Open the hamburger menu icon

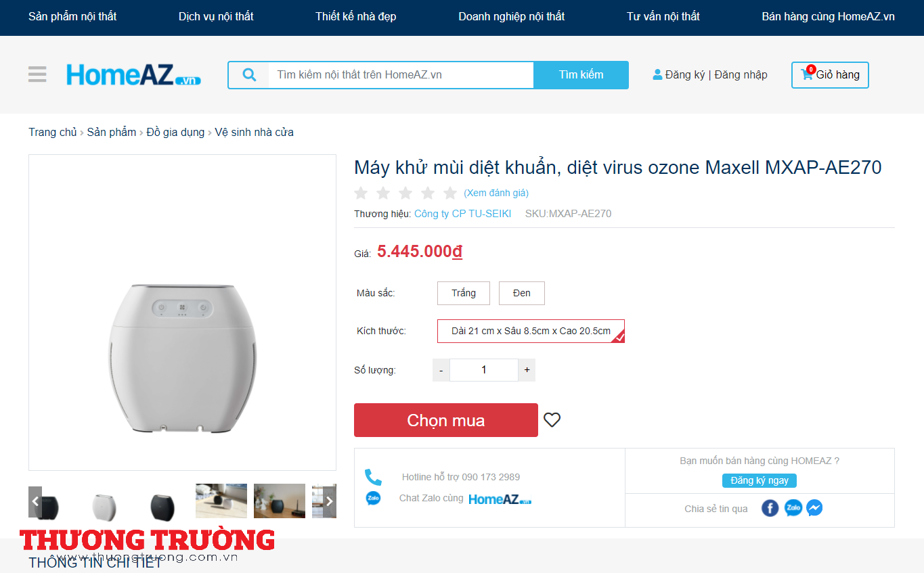click(37, 74)
